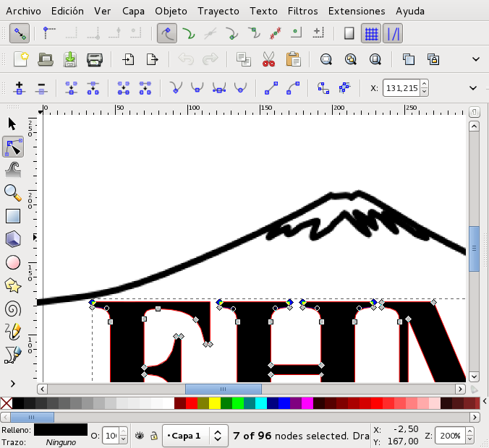Cut selection with the scissors icon
489x448 pixels.
[x=268, y=59]
